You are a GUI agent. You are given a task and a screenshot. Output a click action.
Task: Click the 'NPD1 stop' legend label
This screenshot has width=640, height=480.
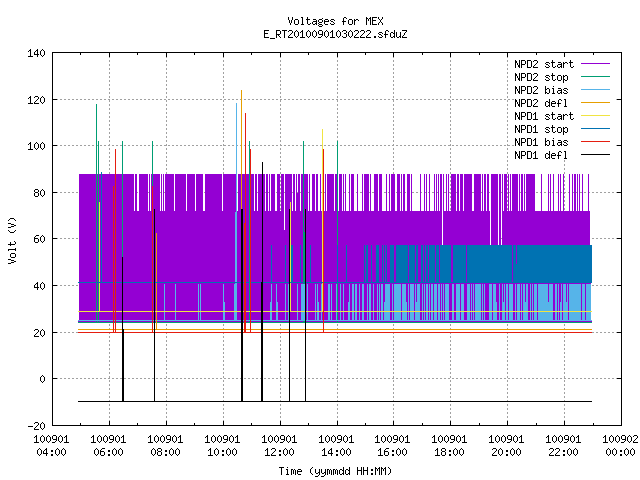tap(541, 129)
